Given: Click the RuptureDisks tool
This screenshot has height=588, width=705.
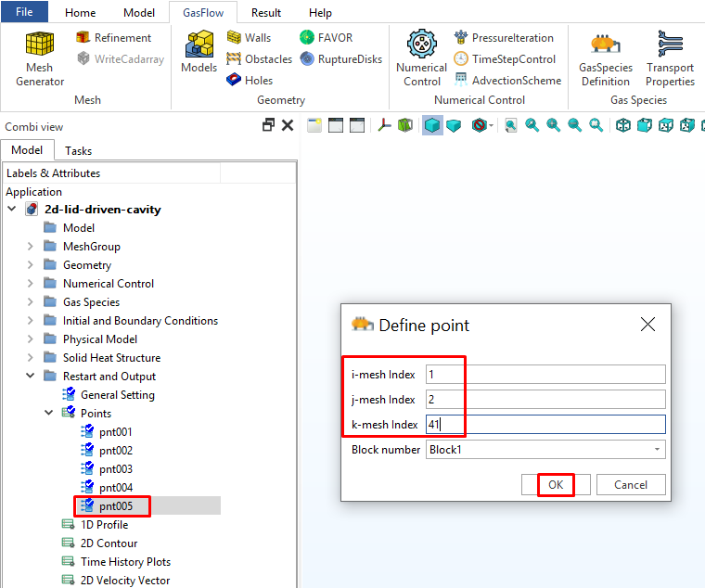Looking at the screenshot, I should (x=340, y=58).
